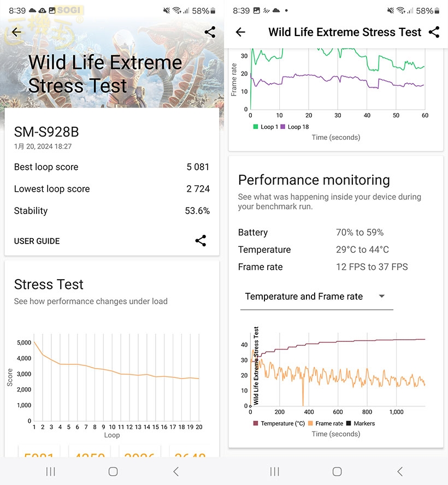Open recent apps on right navigation bar

pos(275,471)
